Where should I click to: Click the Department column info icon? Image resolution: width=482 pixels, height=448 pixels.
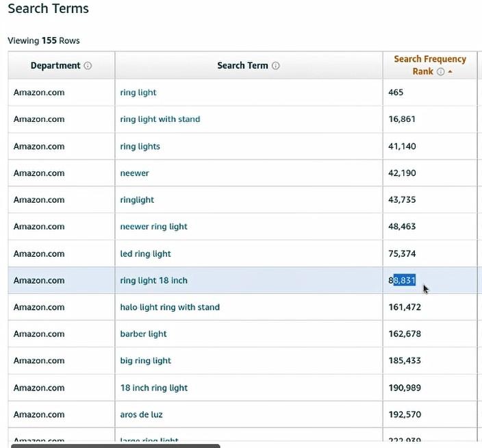(x=88, y=66)
